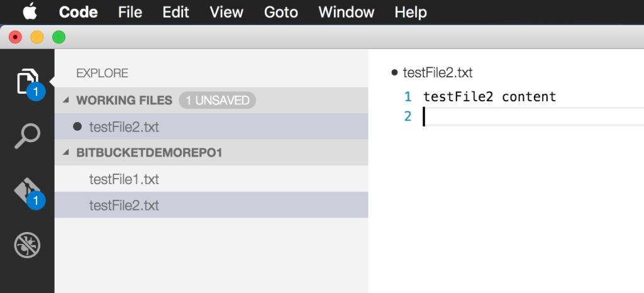The image size is (644, 293).
Task: Open the Git source control view
Action: click(28, 190)
